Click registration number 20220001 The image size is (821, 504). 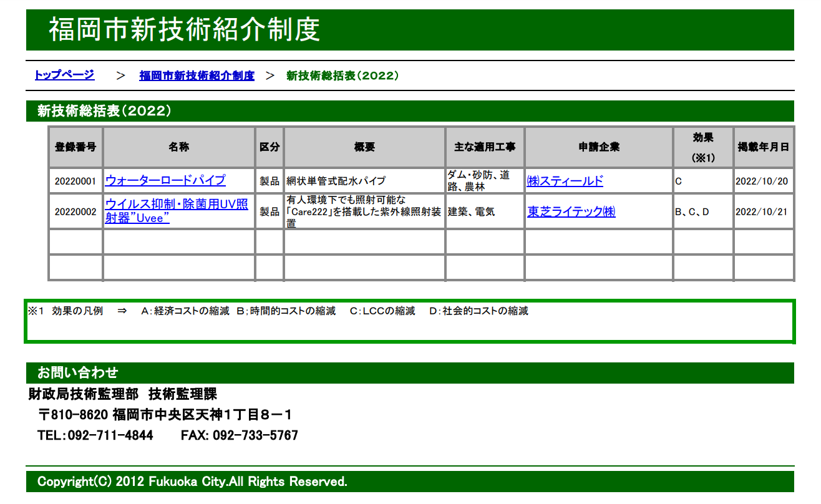(75, 182)
